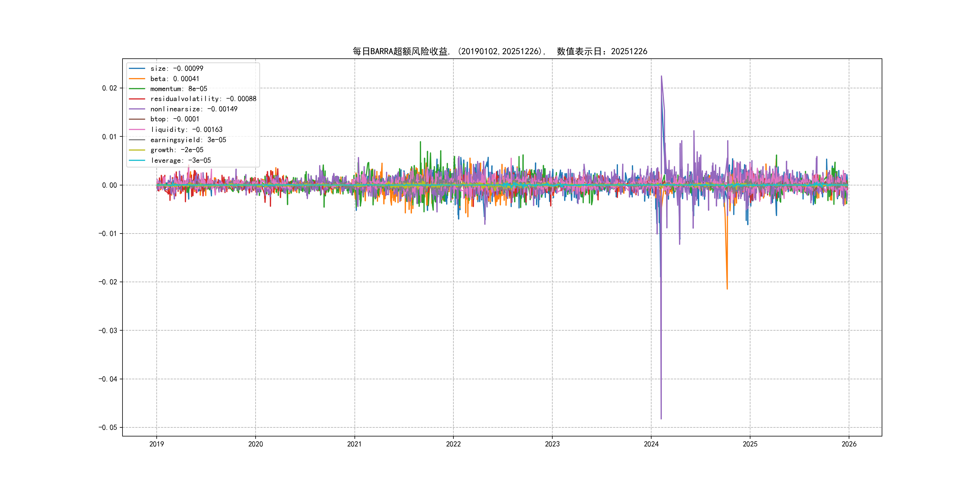Viewport: 980px width, 490px height.
Task: Click the -0.05 y-axis tick label
Action: pyautogui.click(x=108, y=427)
